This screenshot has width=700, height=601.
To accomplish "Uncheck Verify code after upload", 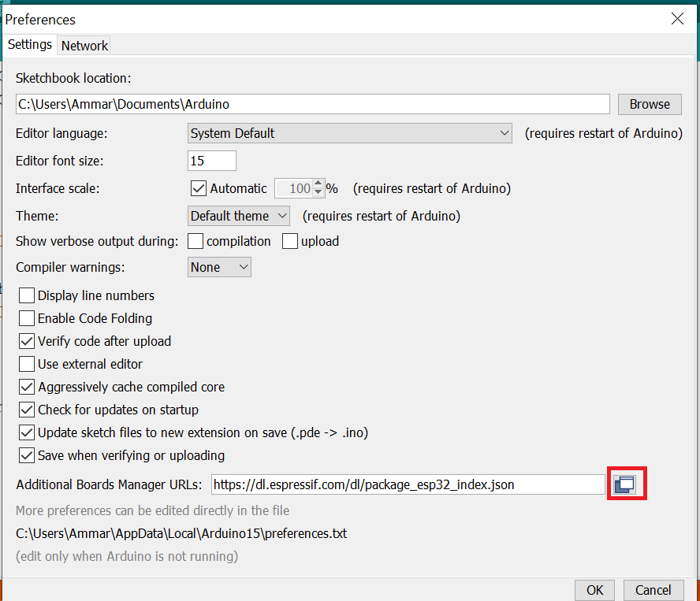I will coord(27,341).
